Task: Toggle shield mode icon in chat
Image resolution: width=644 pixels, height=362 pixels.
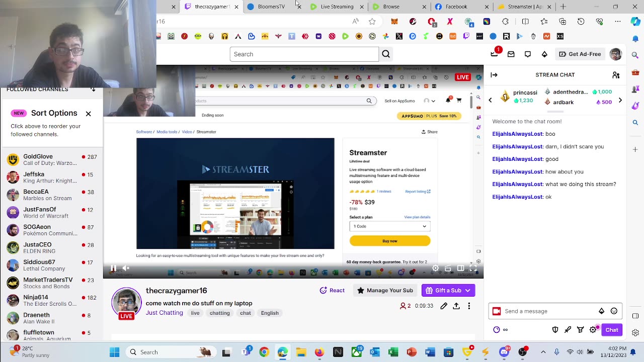Action: tap(555, 330)
